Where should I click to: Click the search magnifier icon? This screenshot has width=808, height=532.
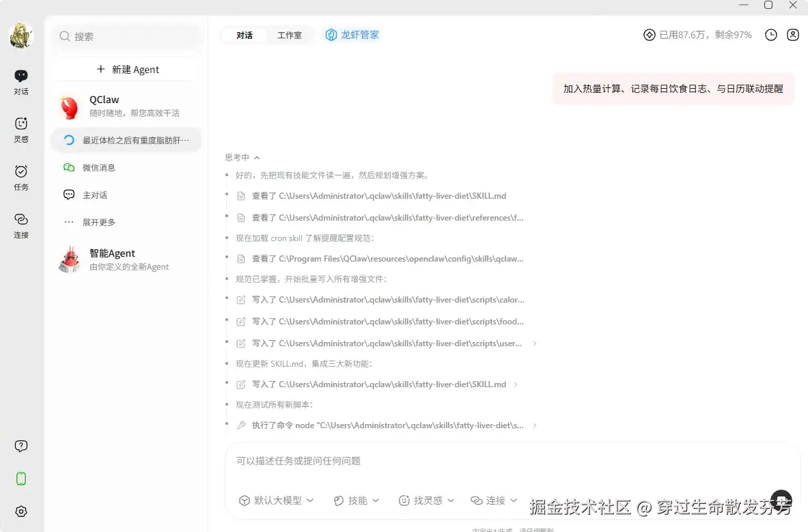[x=64, y=36]
